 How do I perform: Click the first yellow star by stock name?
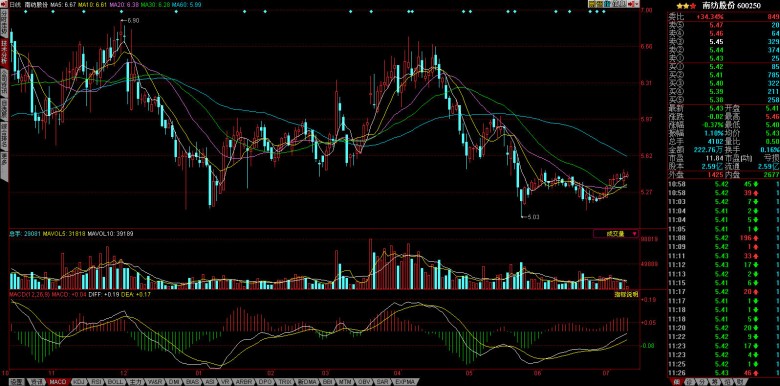click(679, 5)
